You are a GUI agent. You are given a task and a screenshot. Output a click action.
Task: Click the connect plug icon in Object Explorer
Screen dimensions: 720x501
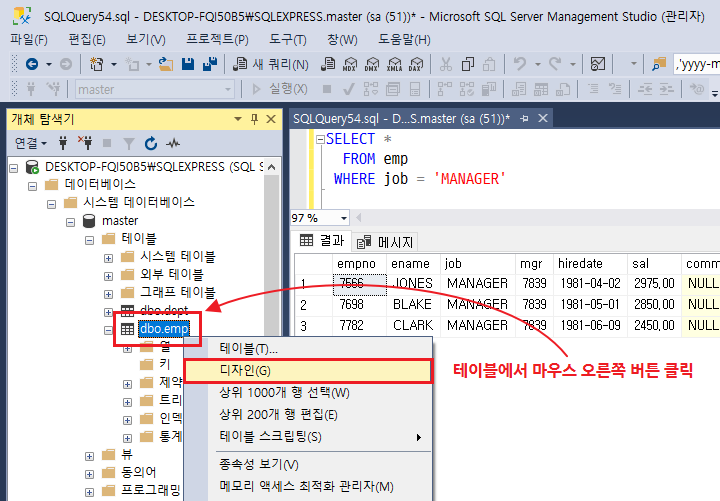[x=63, y=144]
